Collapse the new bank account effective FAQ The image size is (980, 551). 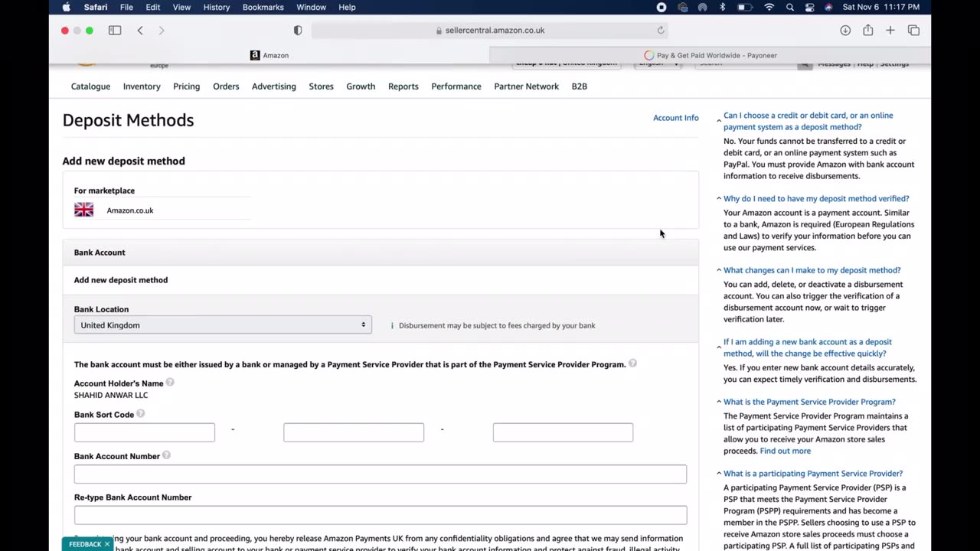click(x=719, y=347)
